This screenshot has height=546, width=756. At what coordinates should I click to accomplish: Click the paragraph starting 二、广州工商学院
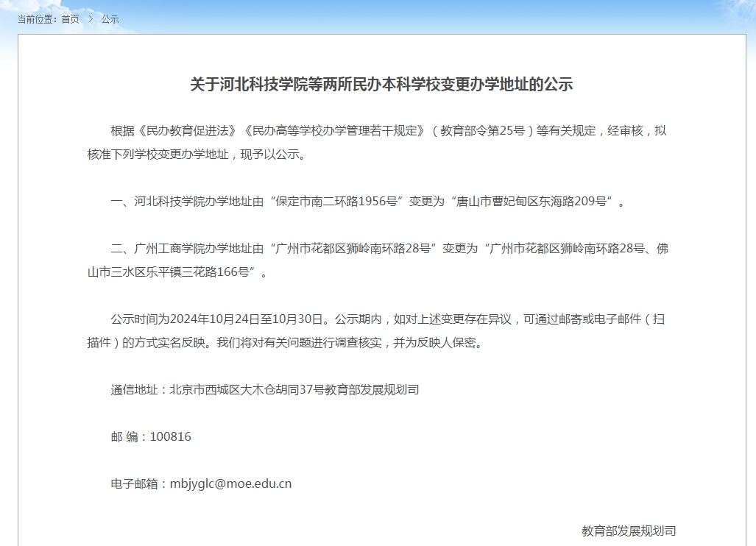(x=378, y=260)
